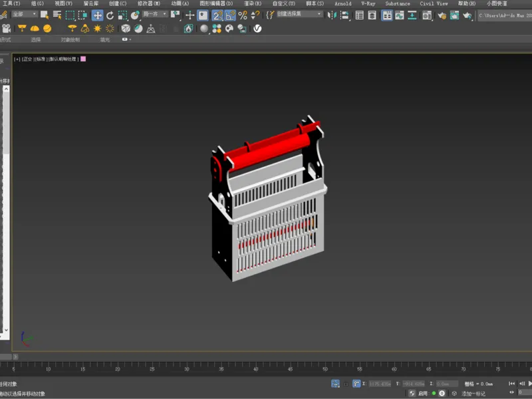Open the 组(G) menu

(x=37, y=3)
